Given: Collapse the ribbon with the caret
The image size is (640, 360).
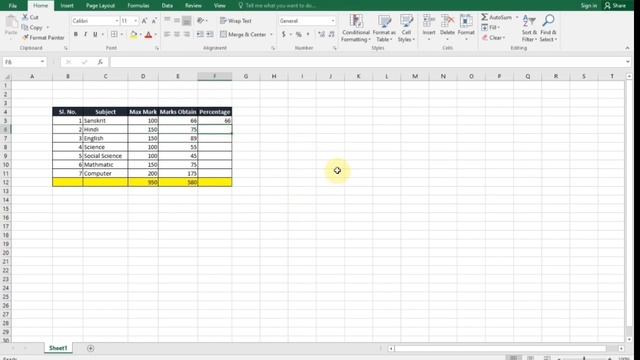Looking at the screenshot, I should 627,48.
